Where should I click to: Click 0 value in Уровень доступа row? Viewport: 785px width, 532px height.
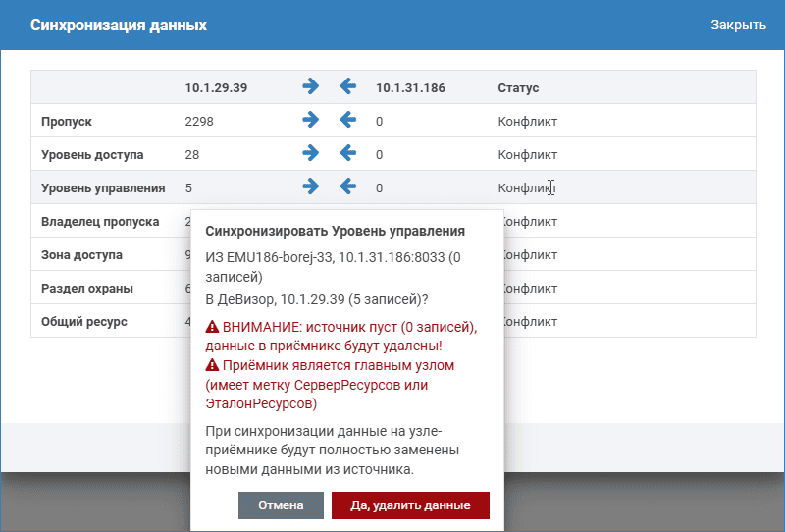[x=379, y=155]
